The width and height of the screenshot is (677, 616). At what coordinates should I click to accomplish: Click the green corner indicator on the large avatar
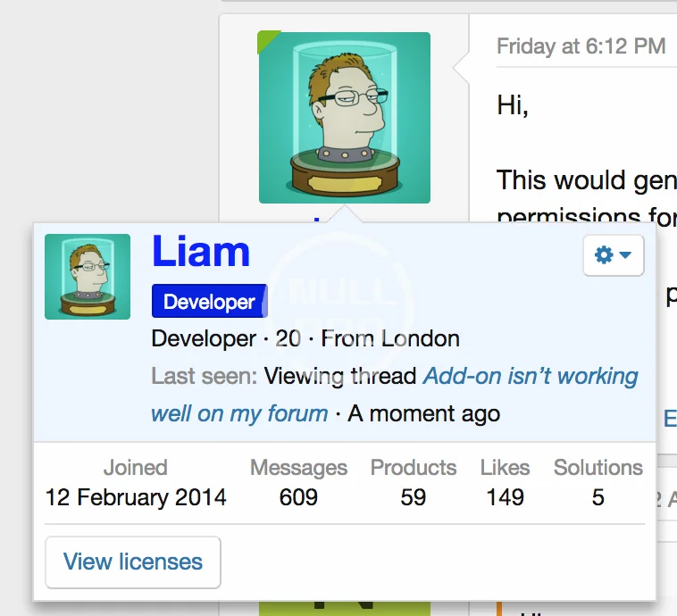[x=266, y=40]
